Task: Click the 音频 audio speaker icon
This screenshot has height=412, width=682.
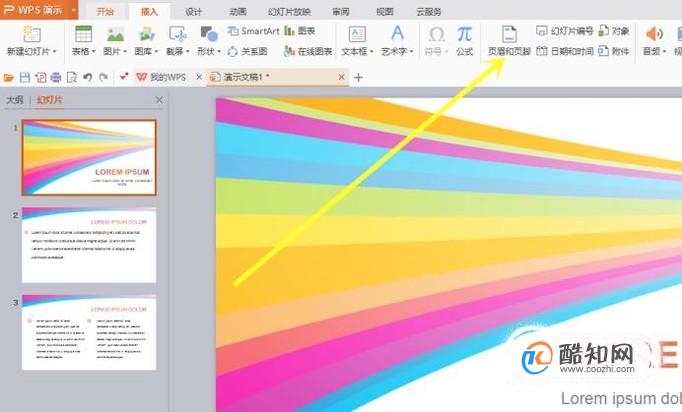Action: [x=654, y=34]
